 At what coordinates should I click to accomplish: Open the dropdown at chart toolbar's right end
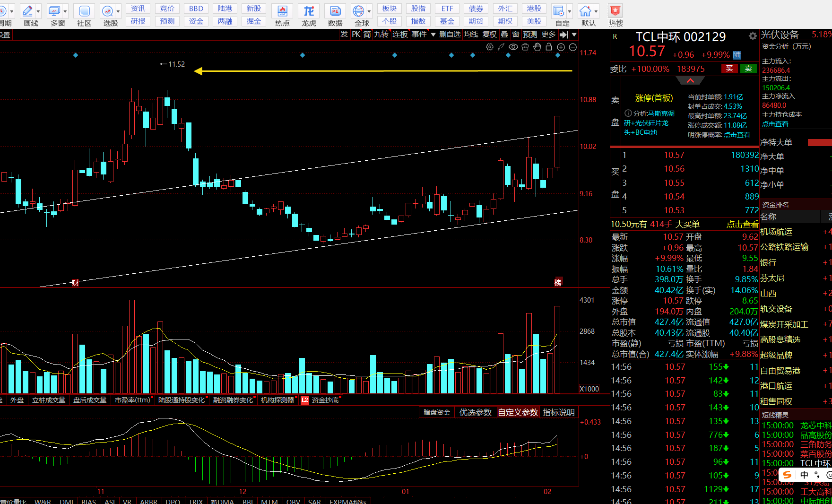574,35
